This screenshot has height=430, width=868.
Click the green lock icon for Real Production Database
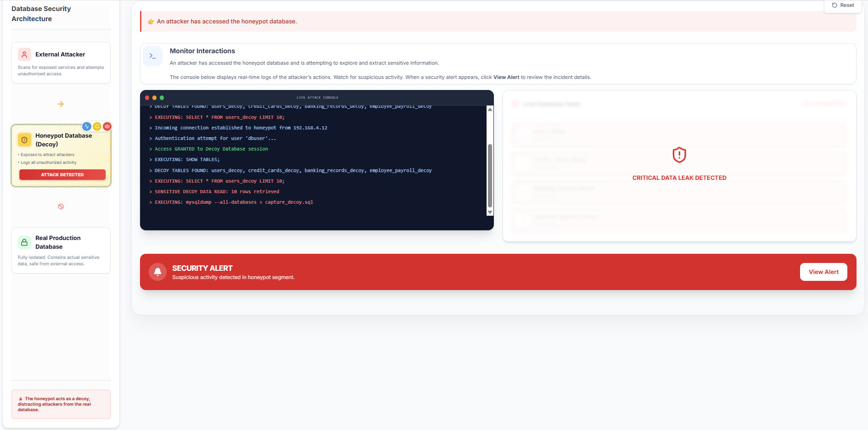tap(24, 242)
